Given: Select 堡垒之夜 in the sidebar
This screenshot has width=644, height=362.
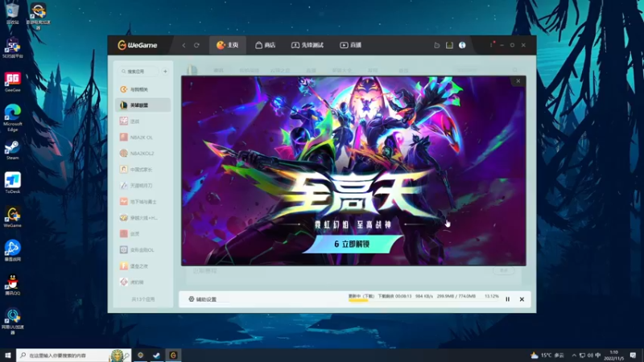Looking at the screenshot, I should [x=143, y=266].
